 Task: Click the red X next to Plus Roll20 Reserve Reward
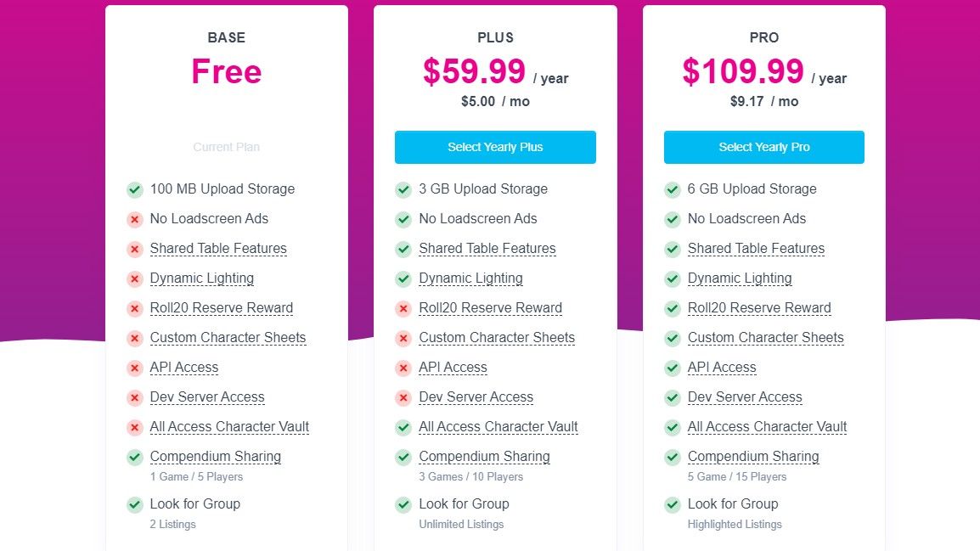pyautogui.click(x=403, y=308)
